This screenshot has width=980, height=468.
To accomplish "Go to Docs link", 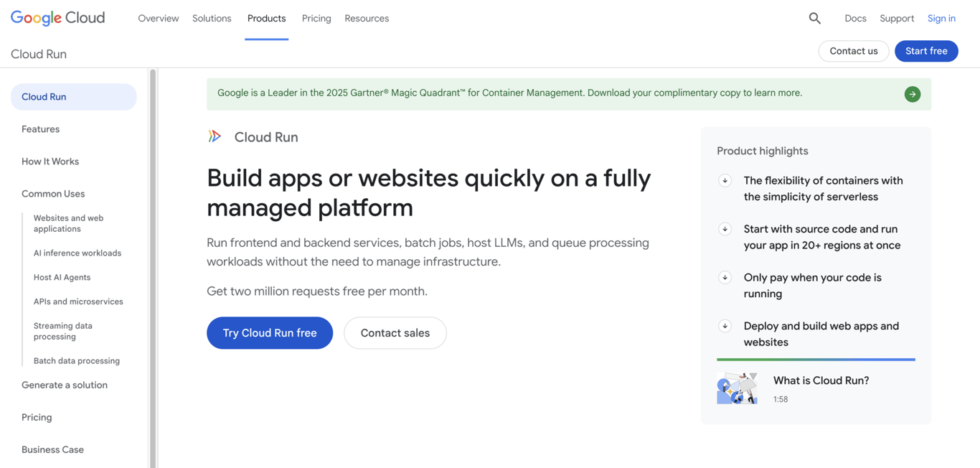I will [855, 19].
